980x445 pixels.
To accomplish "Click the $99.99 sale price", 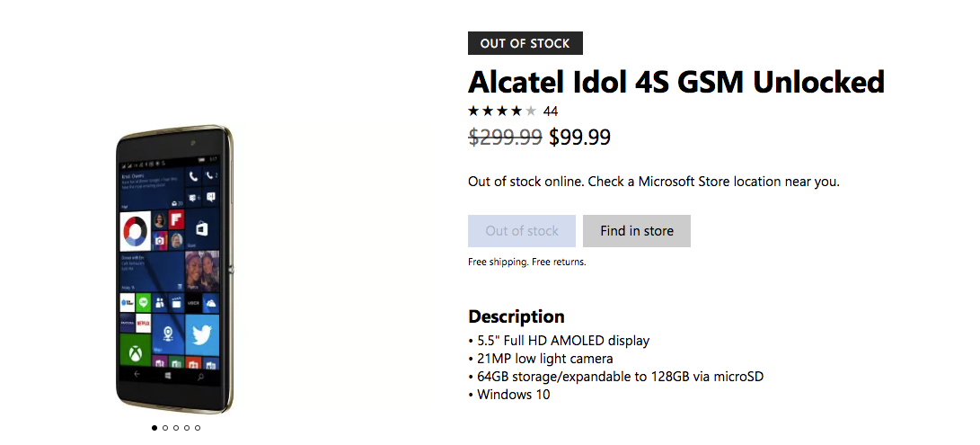I will [579, 138].
